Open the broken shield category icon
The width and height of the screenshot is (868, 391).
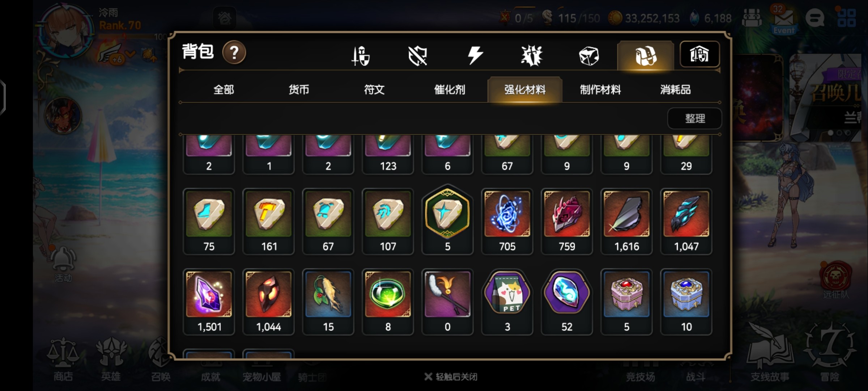pos(418,56)
